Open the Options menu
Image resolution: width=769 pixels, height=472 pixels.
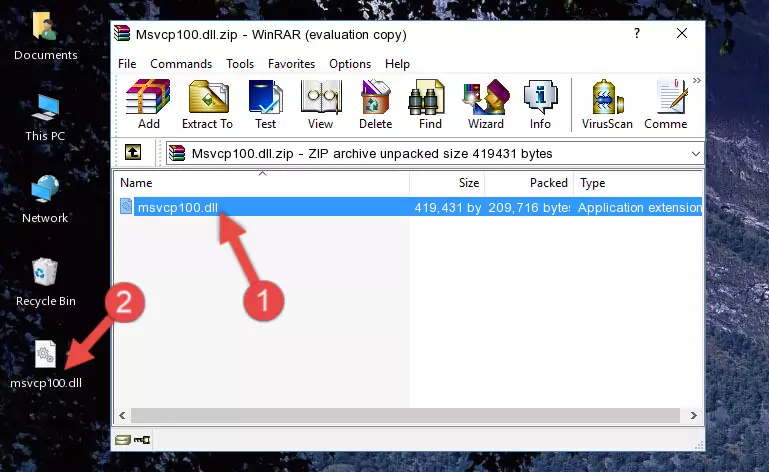click(x=350, y=64)
